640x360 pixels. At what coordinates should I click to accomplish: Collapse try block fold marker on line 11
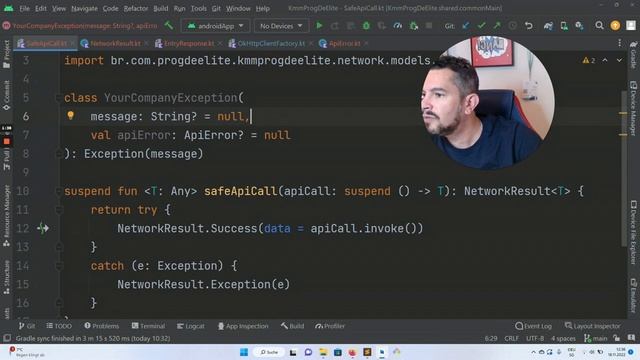[58, 210]
